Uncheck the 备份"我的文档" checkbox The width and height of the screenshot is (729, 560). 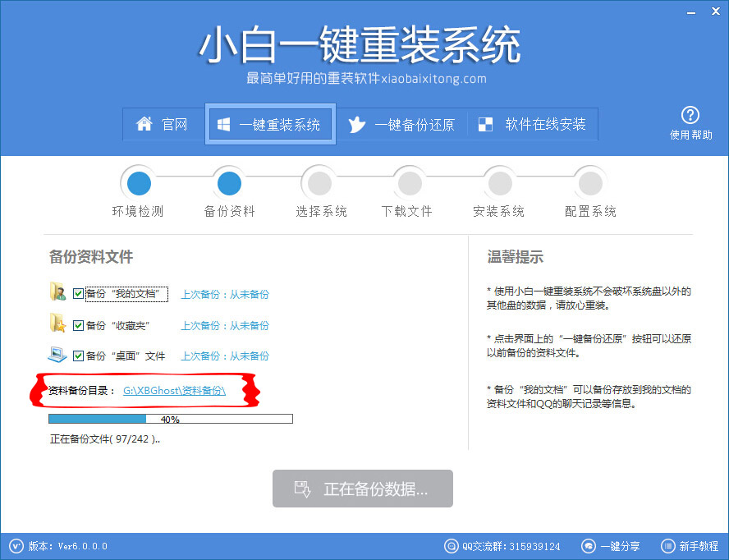tap(78, 293)
